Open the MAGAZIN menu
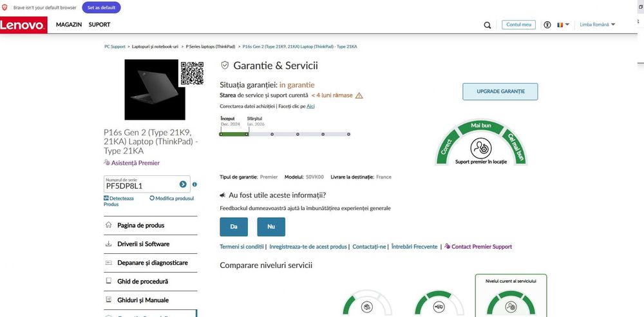644x317 pixels. [x=69, y=24]
